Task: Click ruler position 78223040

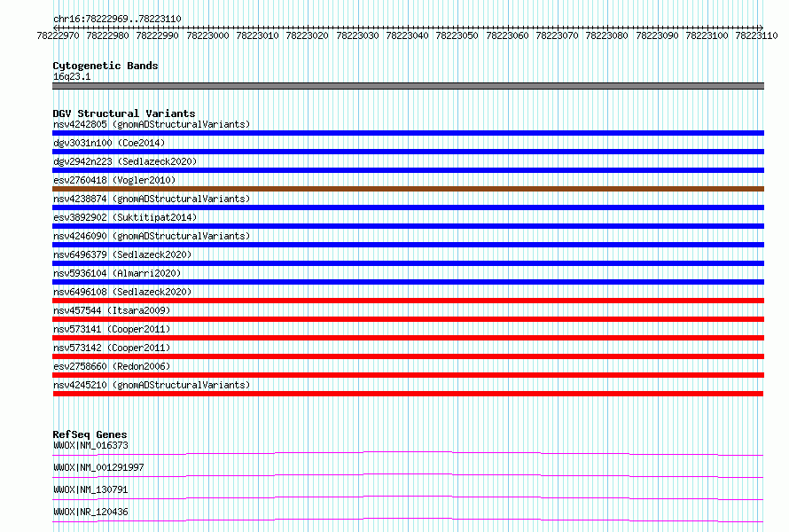Action: [407, 35]
